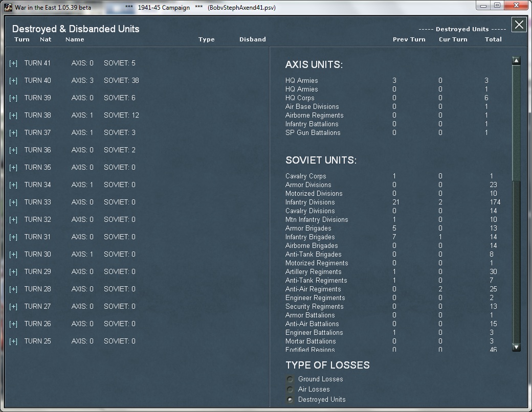Click 'AXIS: 3' in the TURN 40 row

tap(82, 80)
